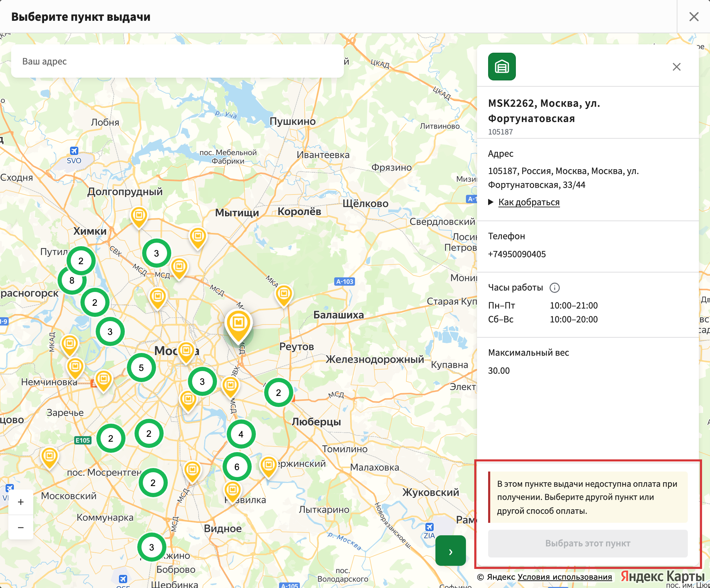The height and width of the screenshot is (588, 710).
Task: Open Условия использования link
Action: tap(565, 577)
